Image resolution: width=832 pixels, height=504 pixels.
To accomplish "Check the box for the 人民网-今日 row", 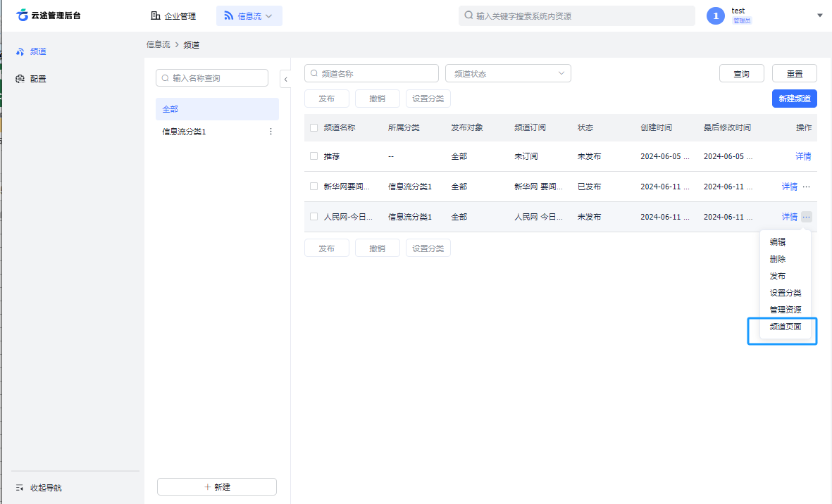I will tap(313, 217).
